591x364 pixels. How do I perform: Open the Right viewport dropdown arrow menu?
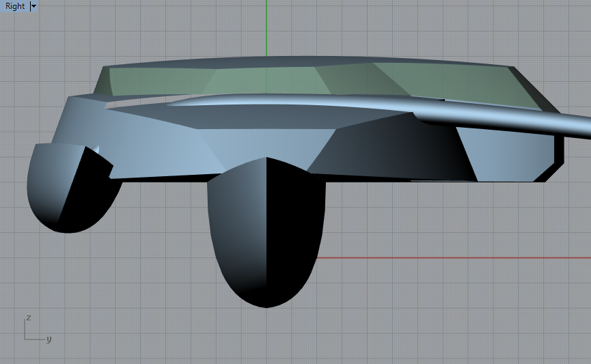click(33, 6)
